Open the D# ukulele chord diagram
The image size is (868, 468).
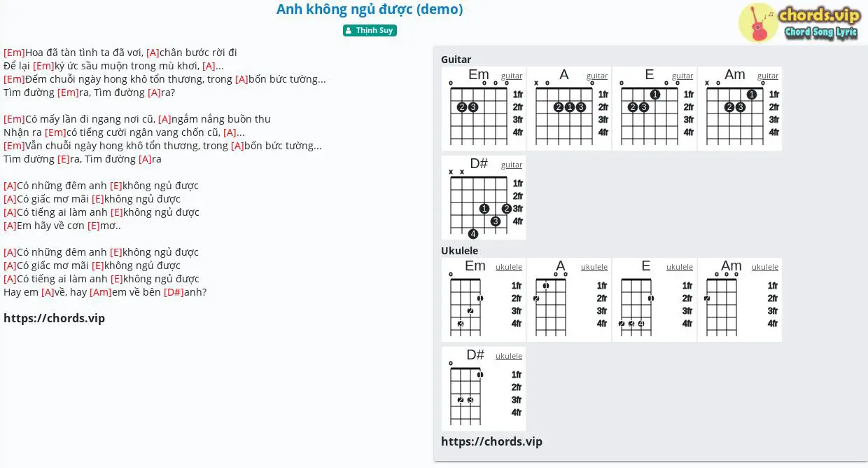tap(484, 389)
